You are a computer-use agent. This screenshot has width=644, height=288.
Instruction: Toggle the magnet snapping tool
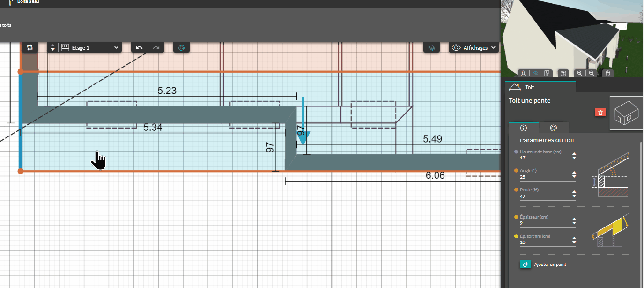click(181, 47)
